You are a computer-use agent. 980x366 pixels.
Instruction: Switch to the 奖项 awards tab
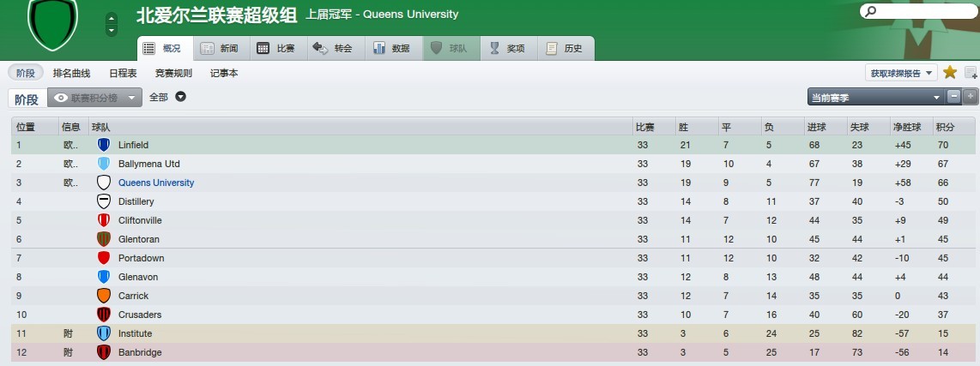[509, 48]
